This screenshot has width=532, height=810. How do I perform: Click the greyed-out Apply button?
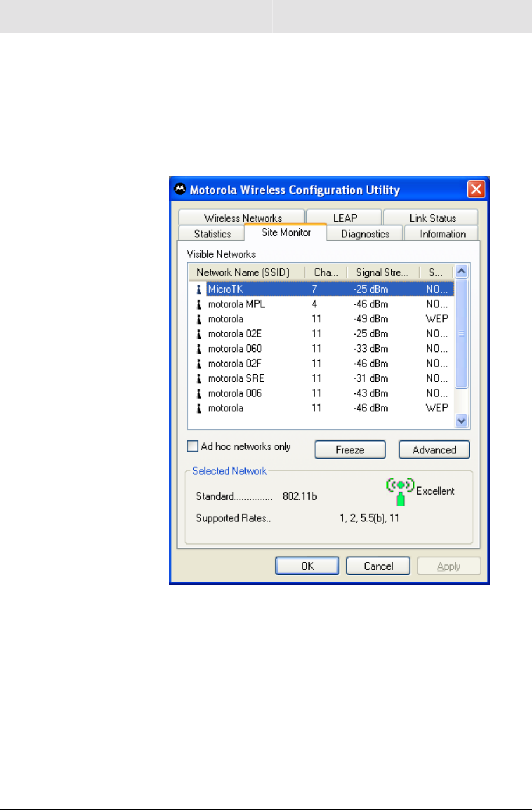(x=449, y=566)
